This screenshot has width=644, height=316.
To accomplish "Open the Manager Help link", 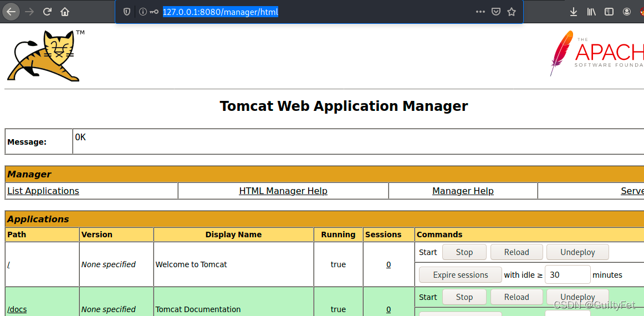I will (x=463, y=191).
